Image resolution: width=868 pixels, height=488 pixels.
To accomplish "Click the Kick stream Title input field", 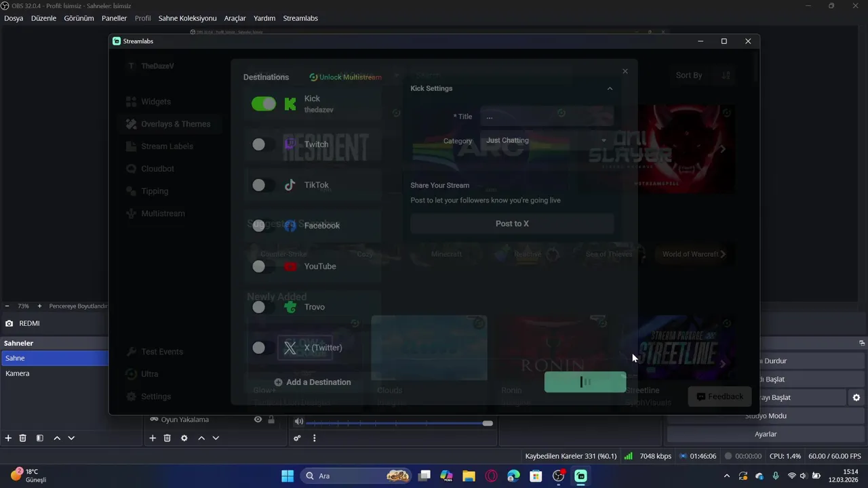I will coord(547,117).
